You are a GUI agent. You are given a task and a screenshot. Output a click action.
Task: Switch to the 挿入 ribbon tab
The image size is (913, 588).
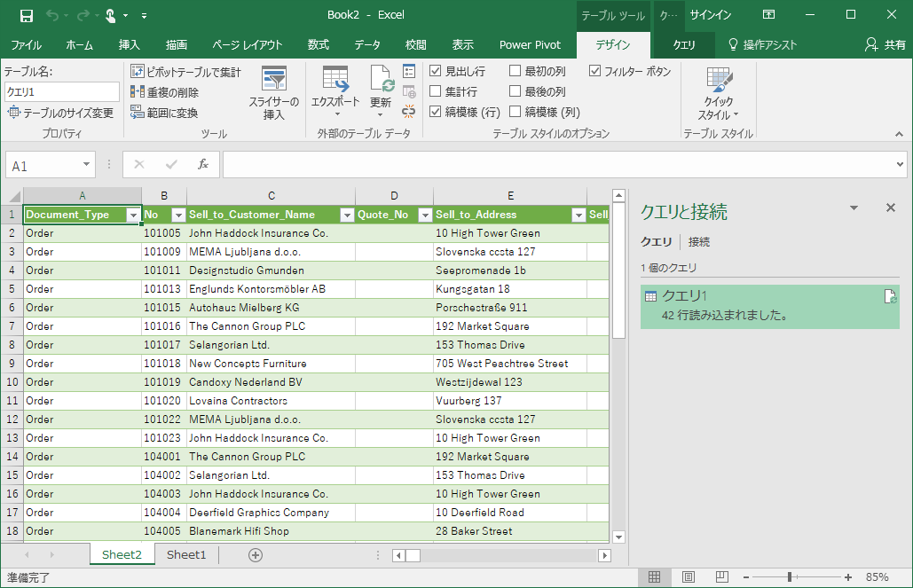pyautogui.click(x=130, y=45)
